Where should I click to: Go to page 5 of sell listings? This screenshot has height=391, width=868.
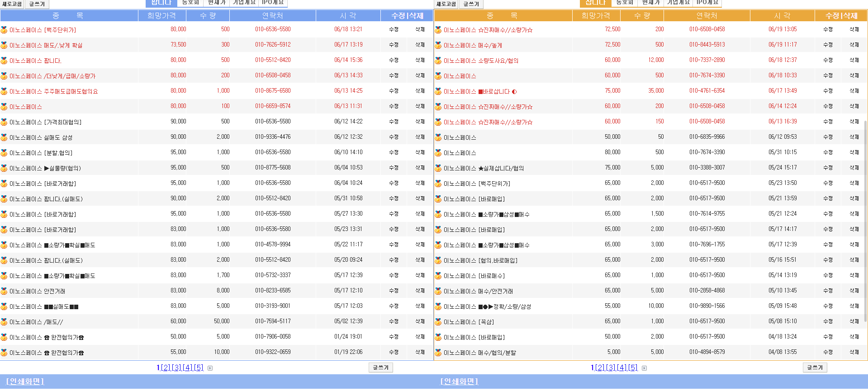point(199,367)
